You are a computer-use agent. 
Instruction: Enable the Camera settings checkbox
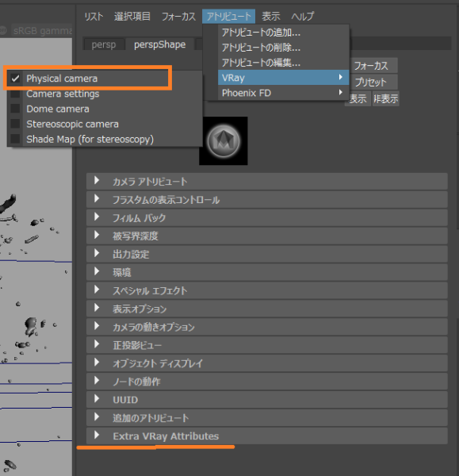pos(15,94)
